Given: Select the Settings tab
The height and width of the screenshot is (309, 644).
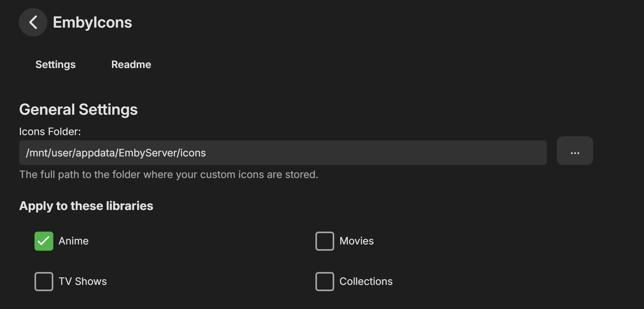Looking at the screenshot, I should (x=55, y=65).
